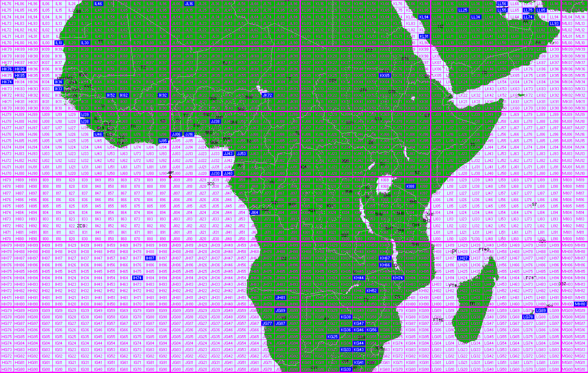The width and height of the screenshot is (588, 373).
Task: Click the highlighted locator LL55
Action: point(502,10)
